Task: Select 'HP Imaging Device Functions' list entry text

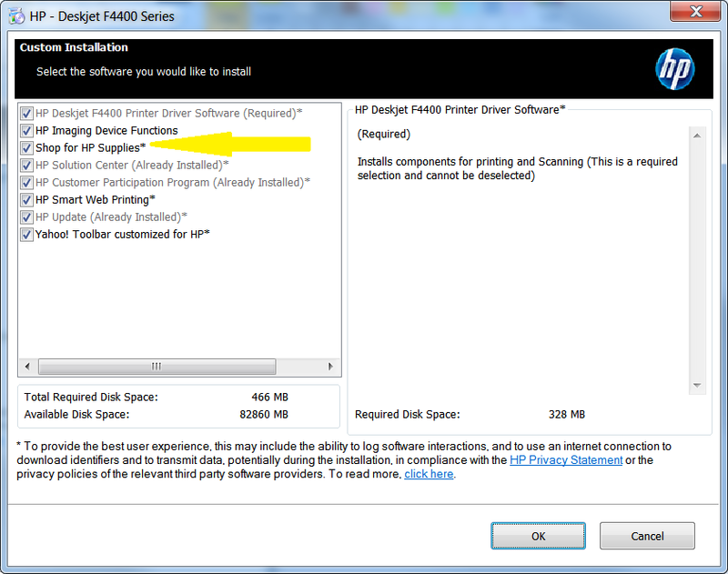Action: [106, 130]
